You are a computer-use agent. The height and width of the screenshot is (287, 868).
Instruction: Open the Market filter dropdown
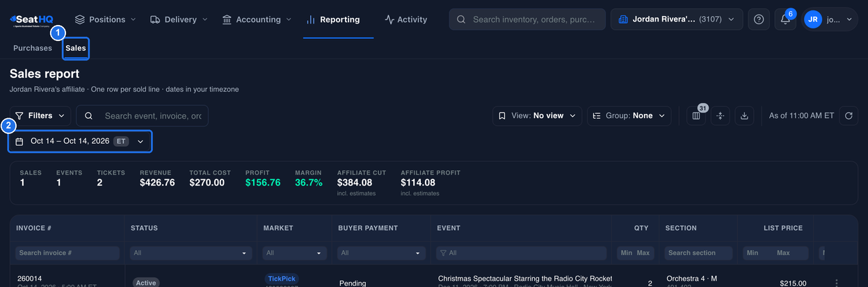coord(295,253)
